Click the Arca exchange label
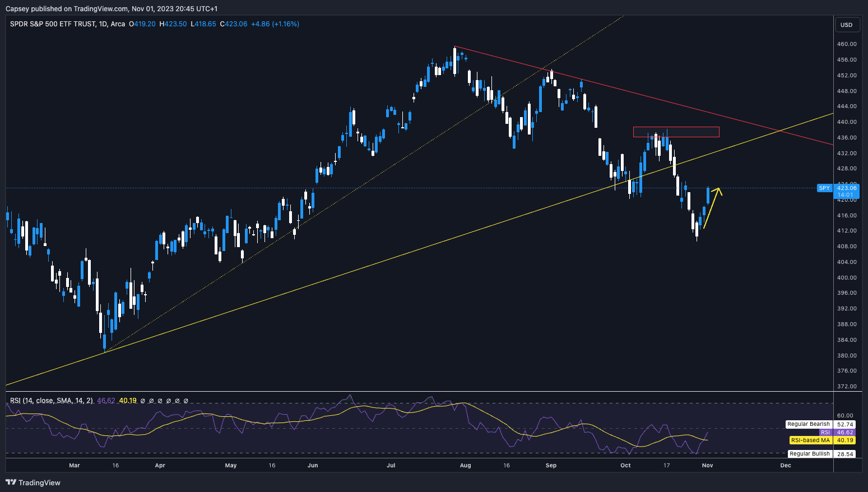Screen dimensions: 868x492 [x=118, y=24]
